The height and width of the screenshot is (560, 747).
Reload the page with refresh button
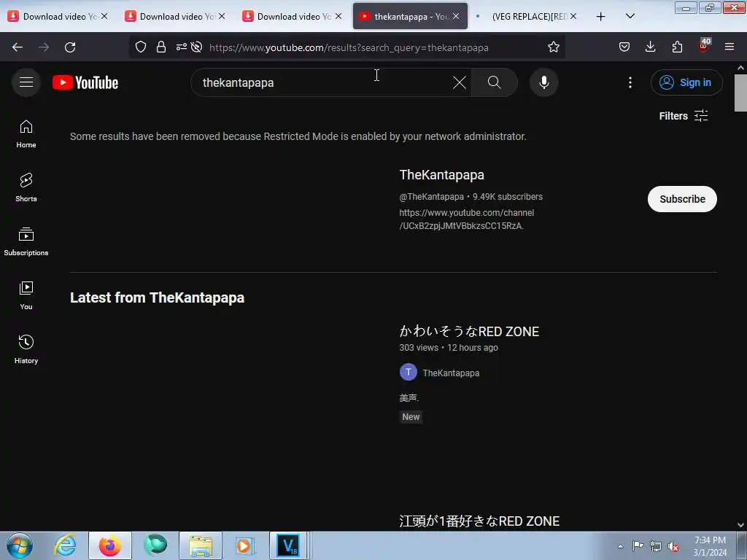point(70,47)
